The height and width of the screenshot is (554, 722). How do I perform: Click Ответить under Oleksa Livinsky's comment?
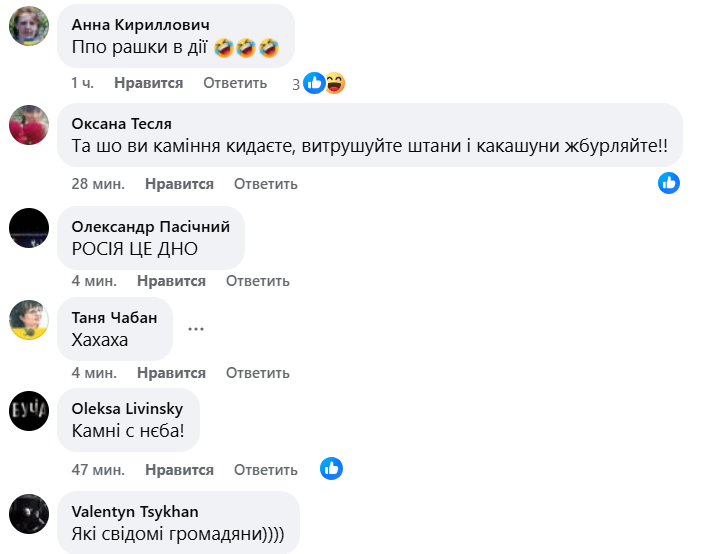(266, 470)
